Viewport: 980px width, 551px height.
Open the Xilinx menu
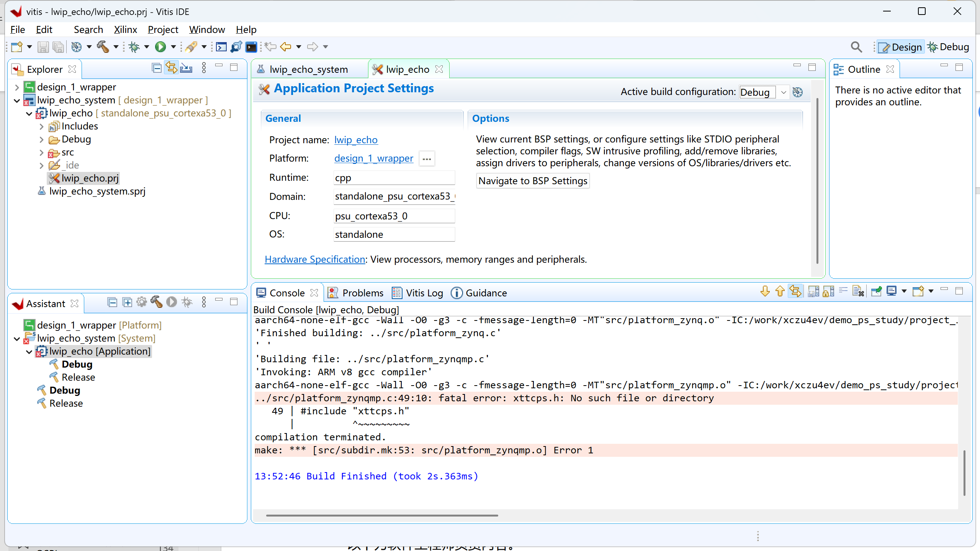click(x=125, y=29)
